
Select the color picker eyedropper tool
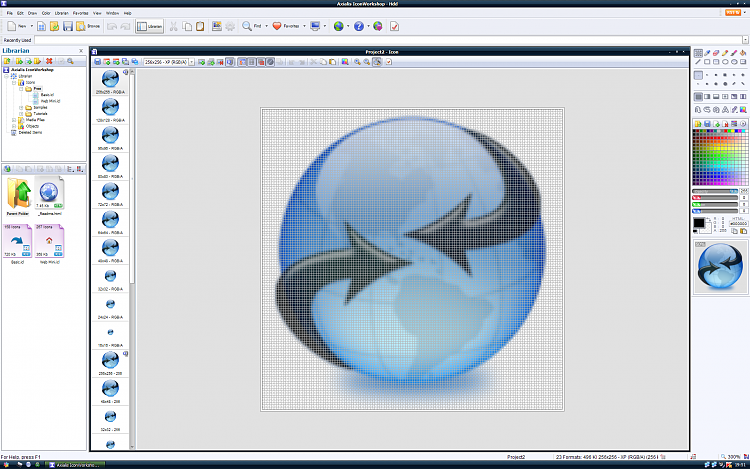(x=707, y=53)
